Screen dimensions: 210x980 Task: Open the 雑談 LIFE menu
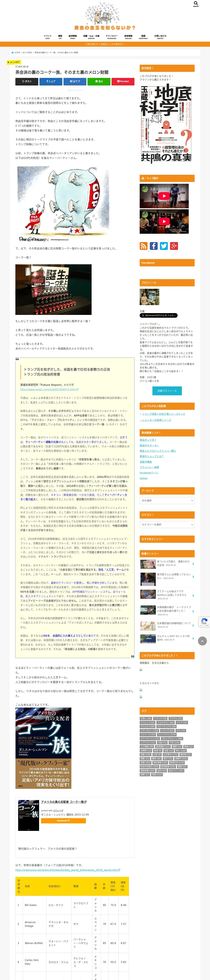click(60, 37)
